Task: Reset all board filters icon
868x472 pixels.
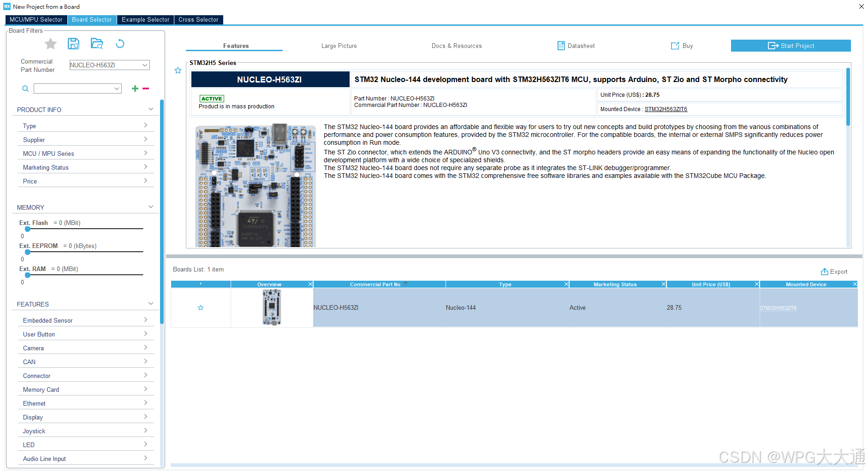Action: (x=120, y=44)
